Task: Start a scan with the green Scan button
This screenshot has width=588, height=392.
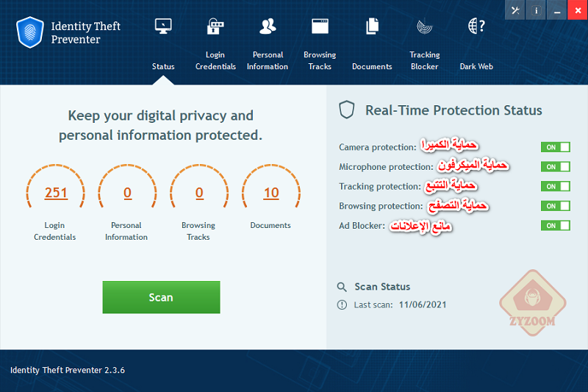Action: pyautogui.click(x=161, y=297)
